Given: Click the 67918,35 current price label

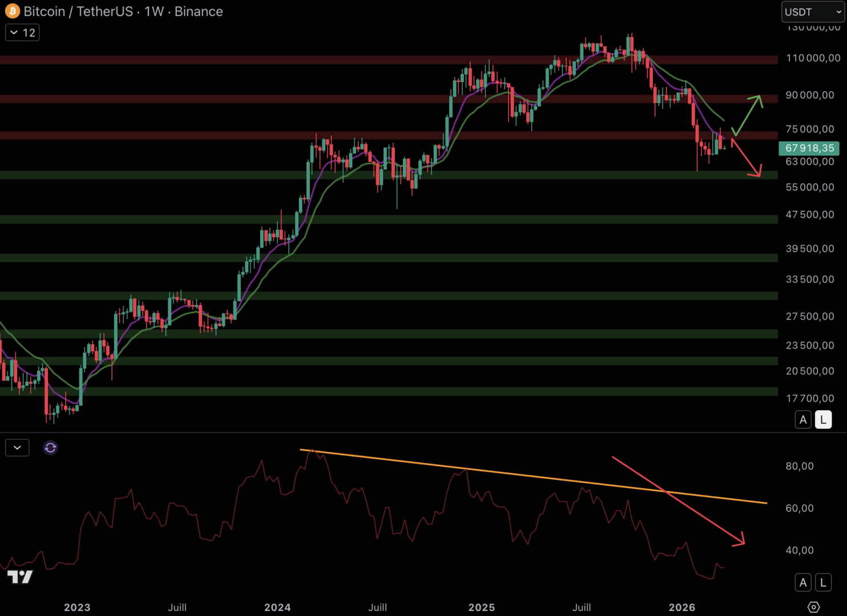Looking at the screenshot, I should point(808,148).
